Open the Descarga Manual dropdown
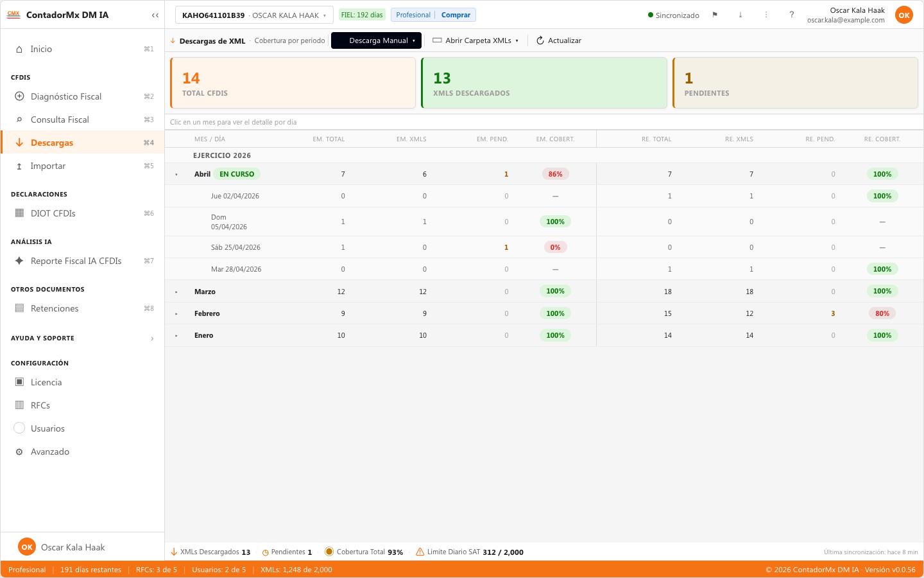Screen dimensions: 924x578 point(376,40)
